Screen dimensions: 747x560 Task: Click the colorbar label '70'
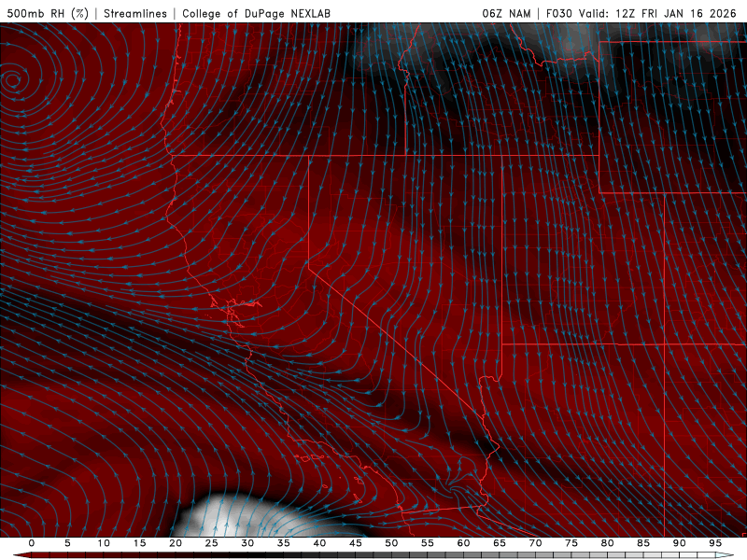(x=535, y=543)
